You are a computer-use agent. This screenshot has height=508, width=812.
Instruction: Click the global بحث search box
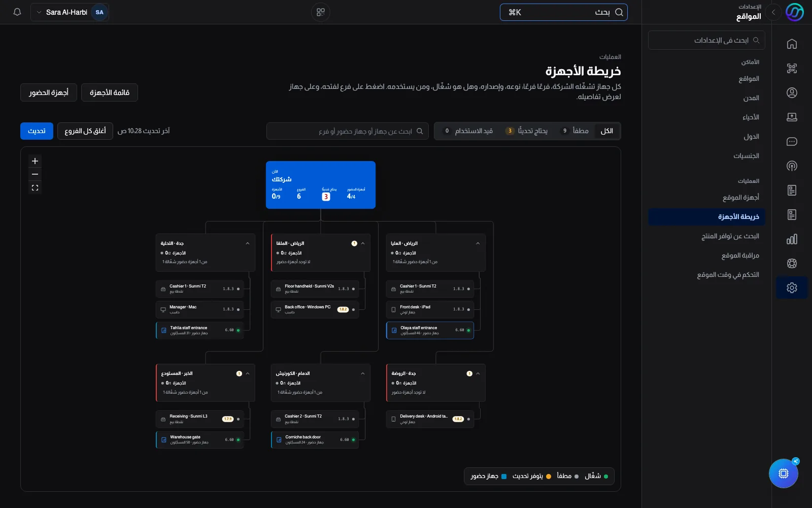564,12
